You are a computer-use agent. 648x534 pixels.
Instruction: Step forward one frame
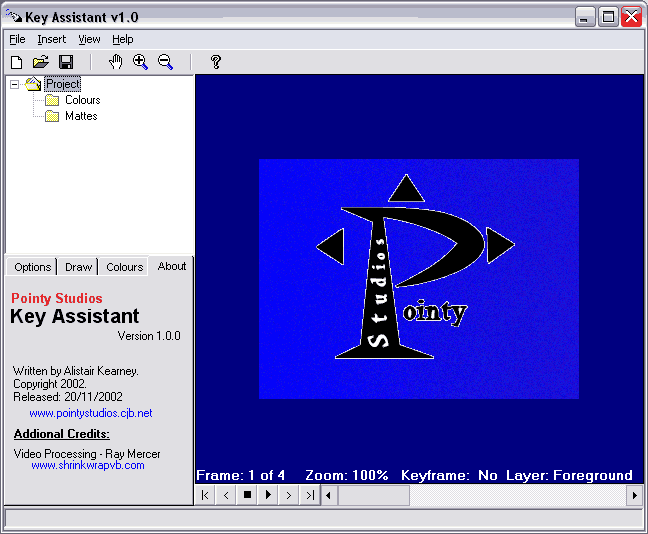point(289,495)
